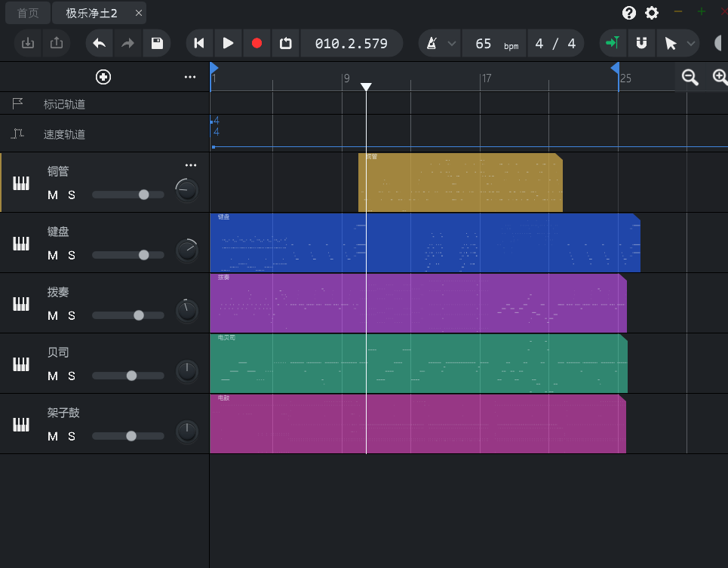Solo the 键盘 track
Screen dimensions: 728x568
[72, 256]
